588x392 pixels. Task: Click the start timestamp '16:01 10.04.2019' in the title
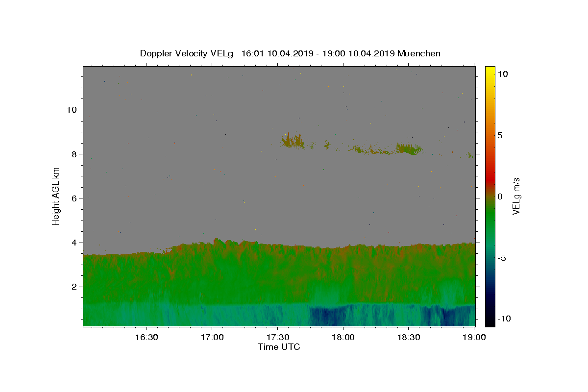click(276, 53)
